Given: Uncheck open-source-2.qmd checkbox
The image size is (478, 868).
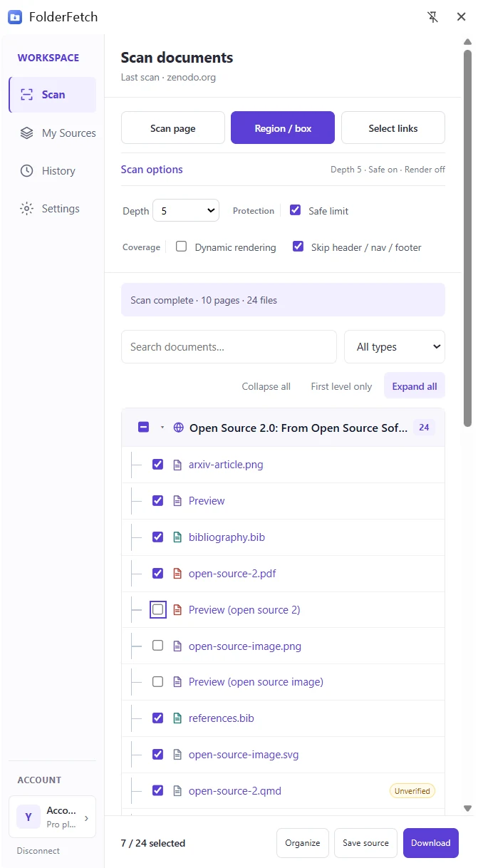Looking at the screenshot, I should [158, 791].
